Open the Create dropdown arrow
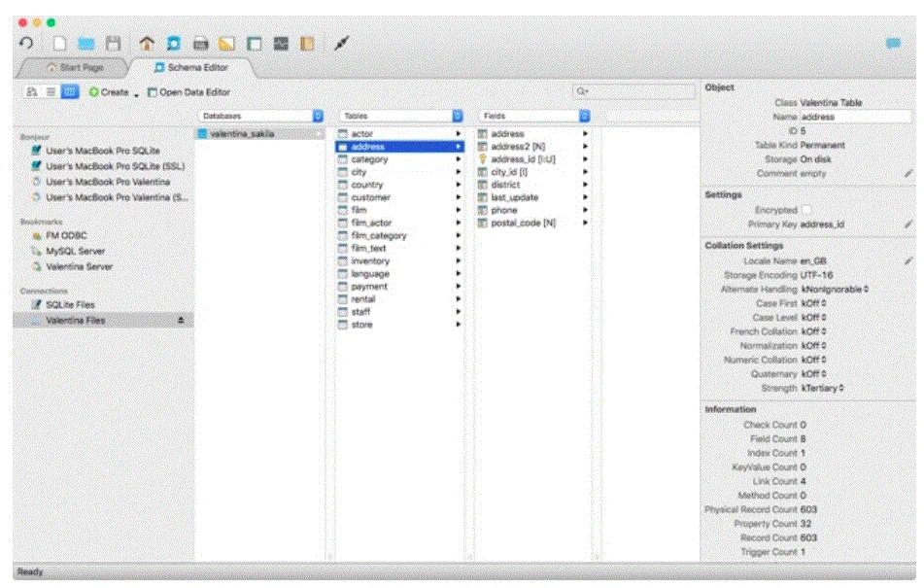This screenshot has height=588, width=924. pos(136,94)
